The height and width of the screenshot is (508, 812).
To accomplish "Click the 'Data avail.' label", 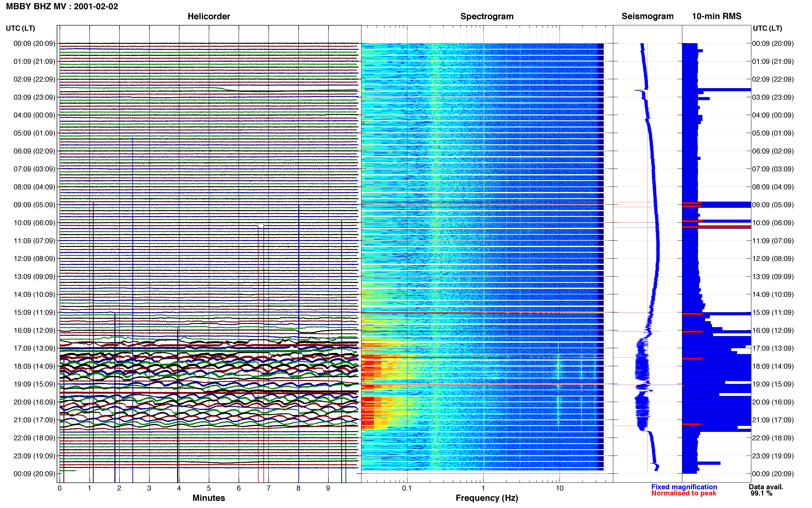I will tap(766, 487).
